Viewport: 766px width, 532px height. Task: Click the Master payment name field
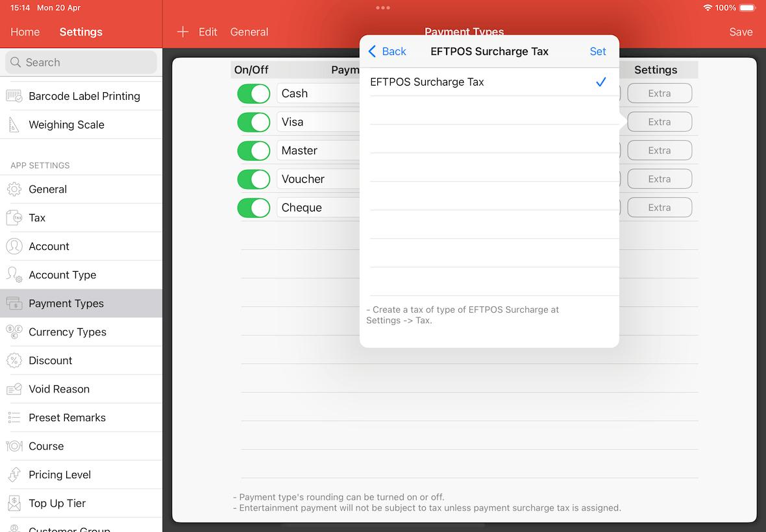click(x=319, y=151)
